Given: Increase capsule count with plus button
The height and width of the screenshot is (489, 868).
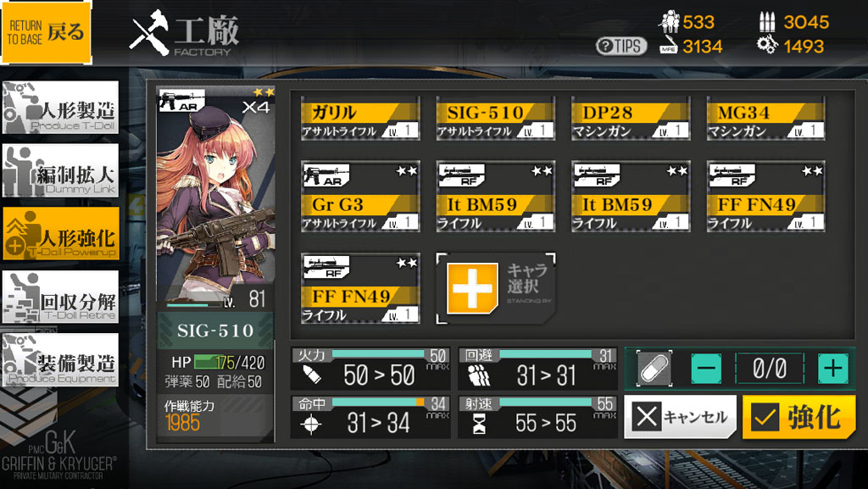Looking at the screenshot, I should 833,369.
